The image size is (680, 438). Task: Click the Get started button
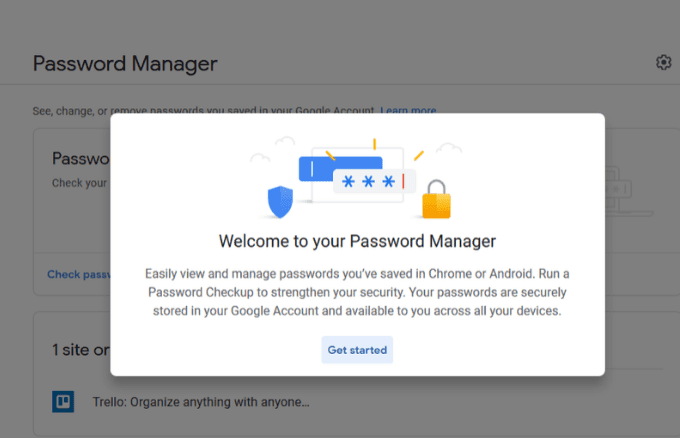coord(357,350)
